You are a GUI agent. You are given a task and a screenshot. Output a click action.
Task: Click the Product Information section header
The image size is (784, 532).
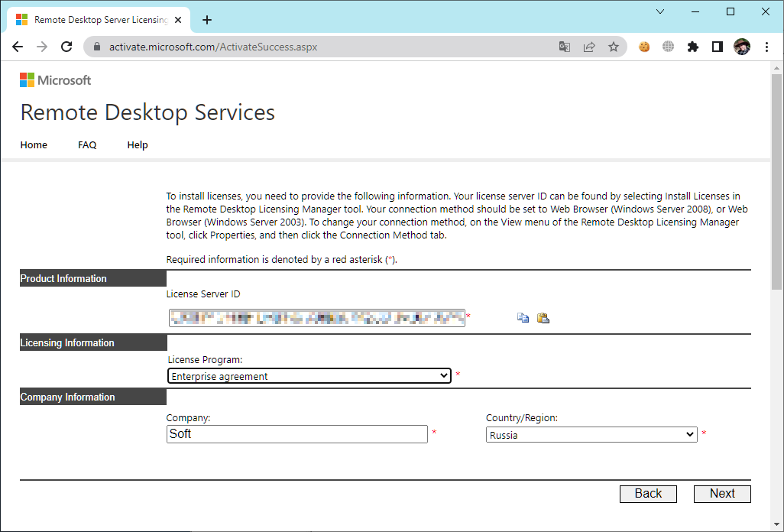click(x=93, y=278)
